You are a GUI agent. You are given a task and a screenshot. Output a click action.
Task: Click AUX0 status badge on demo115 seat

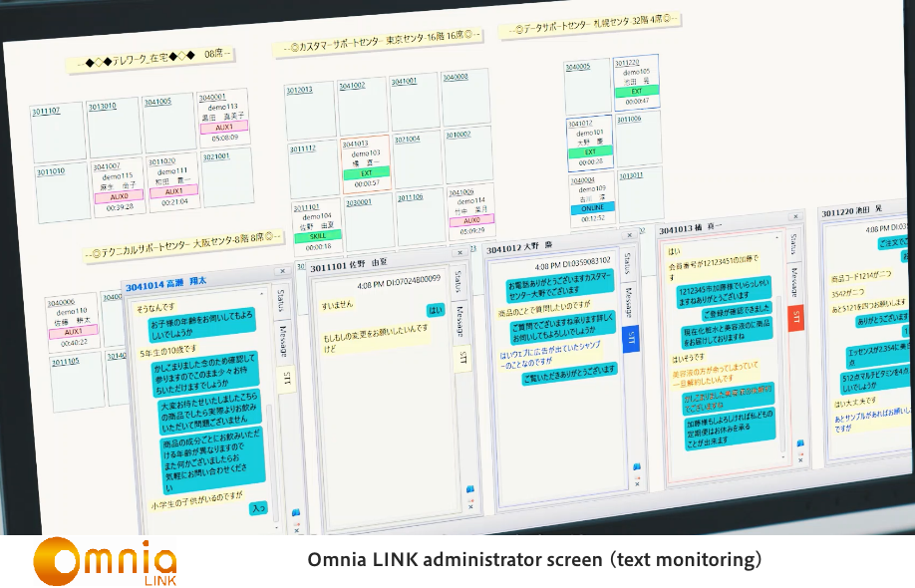119,196
